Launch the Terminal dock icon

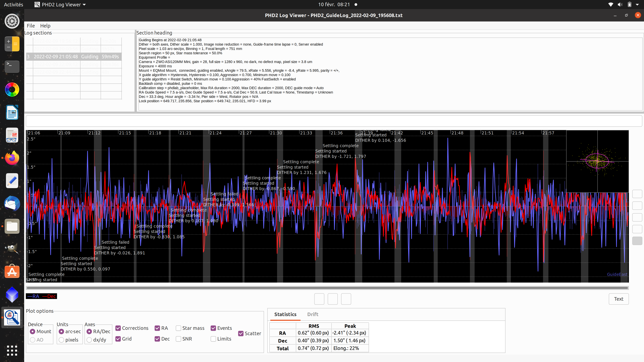[12, 67]
